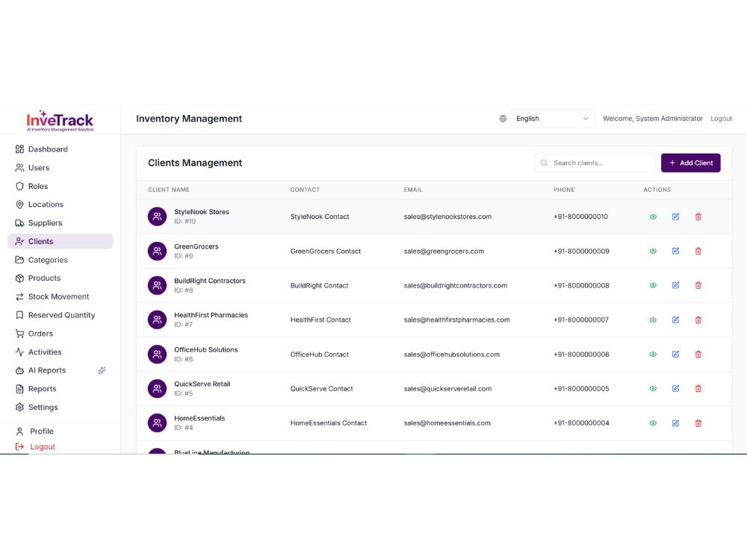Navigate to Orders
The width and height of the screenshot is (747, 560).
point(61,334)
